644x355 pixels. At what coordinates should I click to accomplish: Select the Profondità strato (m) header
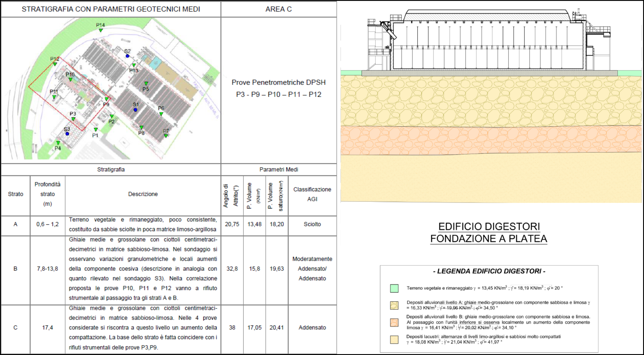[47, 194]
